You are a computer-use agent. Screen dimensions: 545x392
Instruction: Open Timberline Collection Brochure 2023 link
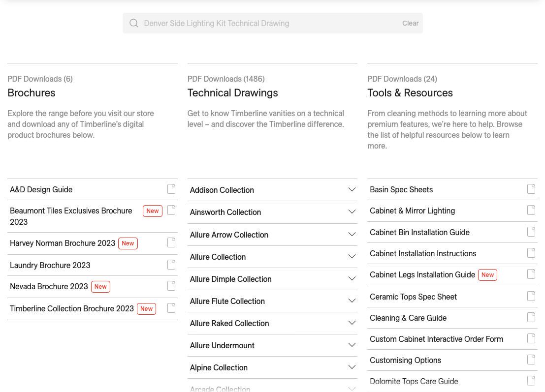[x=71, y=309]
